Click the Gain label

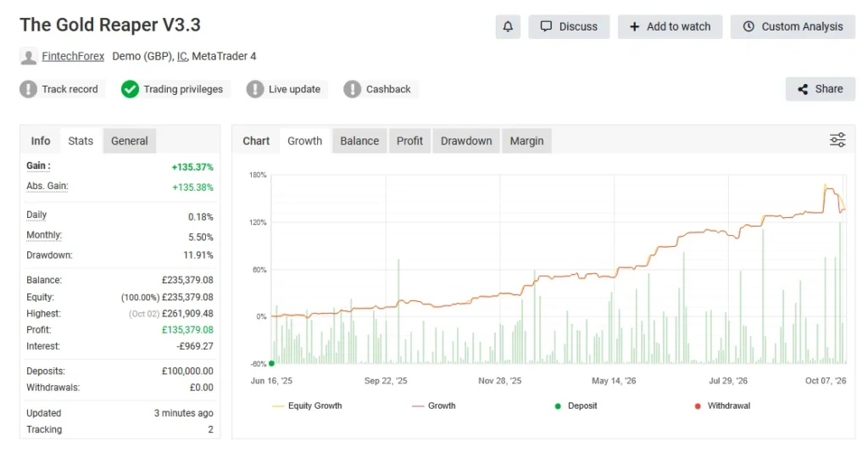[38, 165]
